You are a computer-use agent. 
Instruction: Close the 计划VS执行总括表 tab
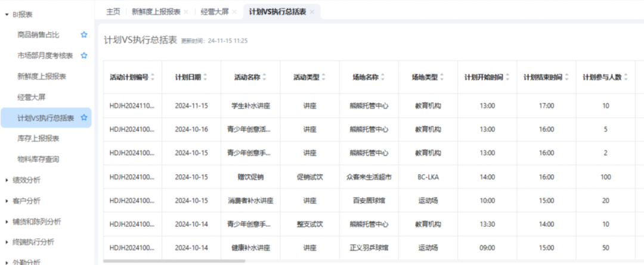(x=312, y=12)
